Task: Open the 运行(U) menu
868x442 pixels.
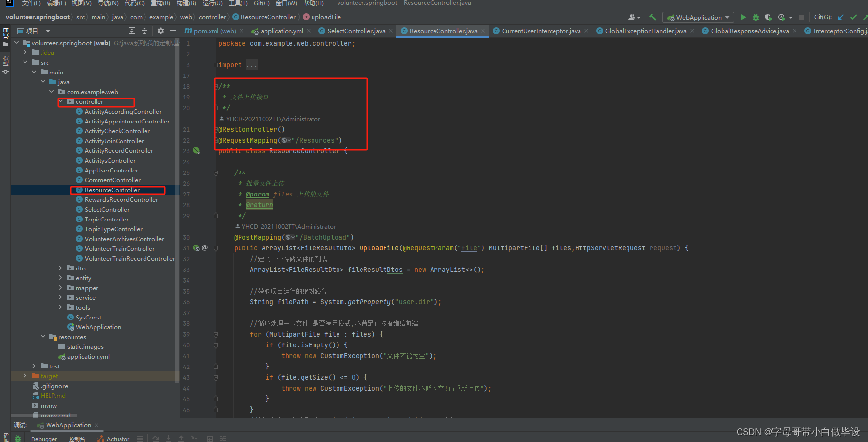Action: pyautogui.click(x=213, y=3)
